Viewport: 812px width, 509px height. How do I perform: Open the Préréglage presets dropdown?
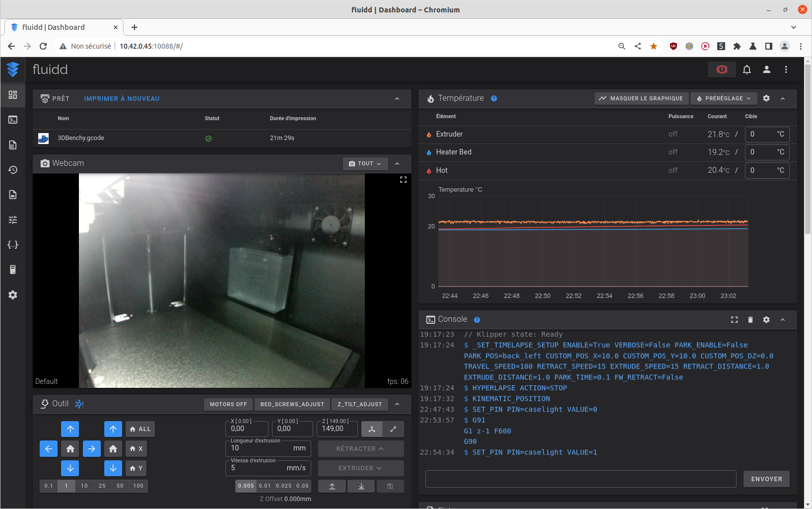click(724, 98)
